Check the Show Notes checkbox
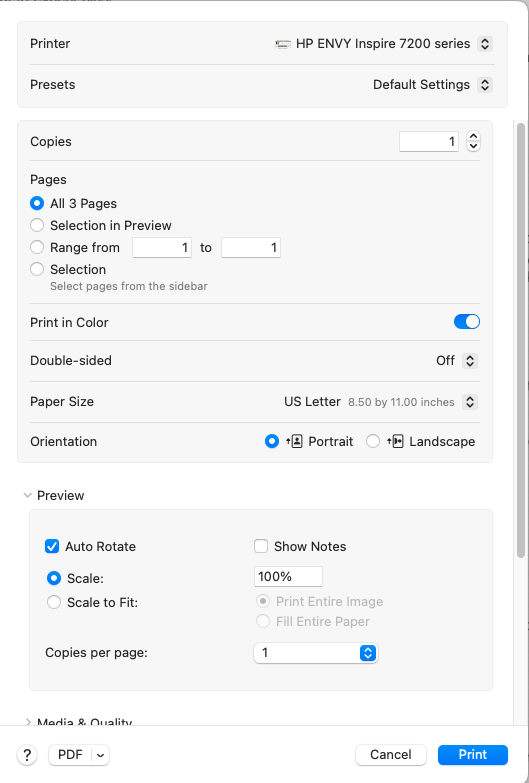The image size is (529, 783). pyautogui.click(x=261, y=546)
